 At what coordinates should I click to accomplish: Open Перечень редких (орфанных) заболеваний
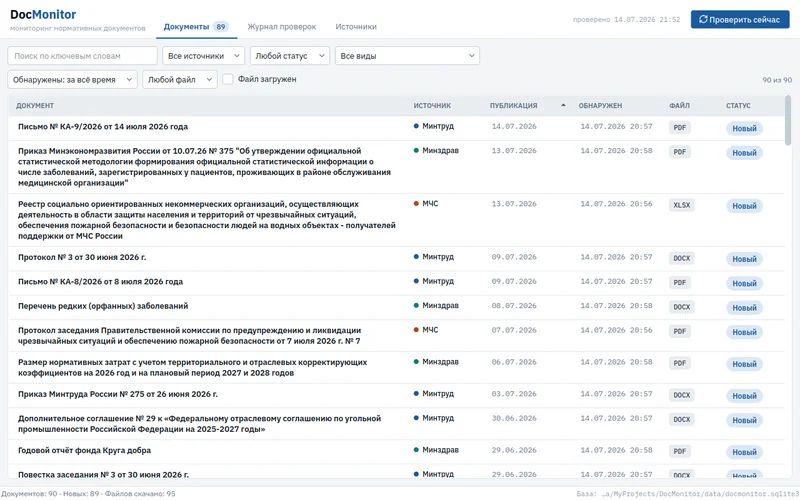coord(103,306)
